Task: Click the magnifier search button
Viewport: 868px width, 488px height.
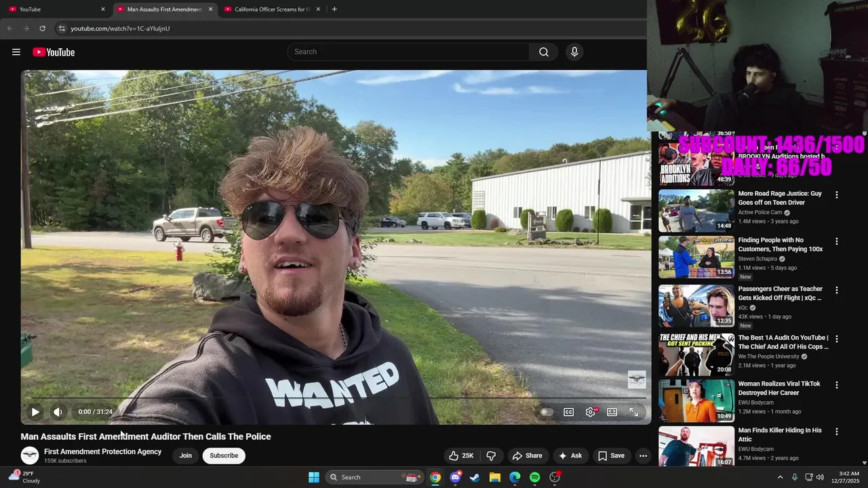Action: tap(544, 52)
